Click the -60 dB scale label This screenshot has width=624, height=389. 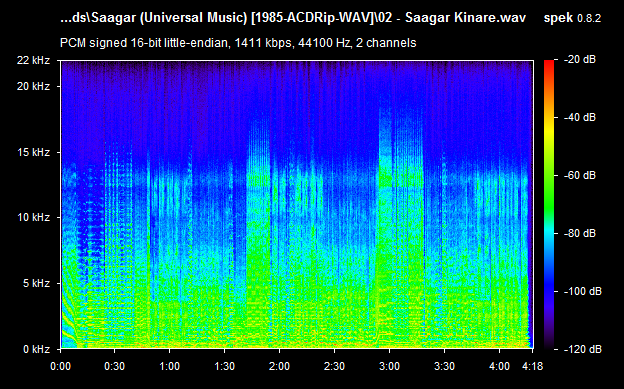coord(580,175)
